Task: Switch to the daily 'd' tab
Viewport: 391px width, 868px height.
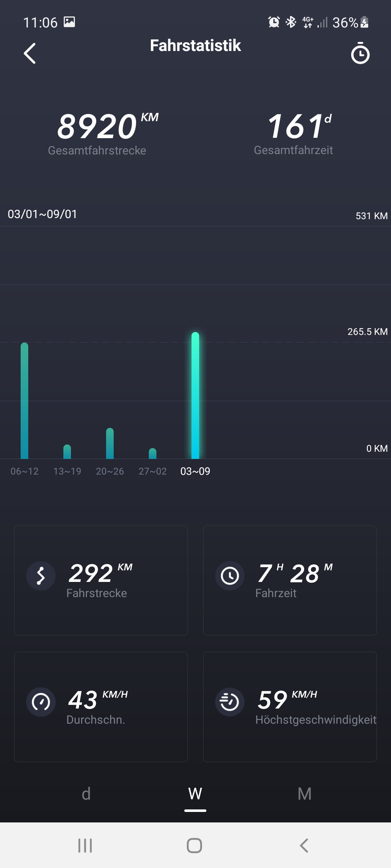Action: click(x=86, y=794)
